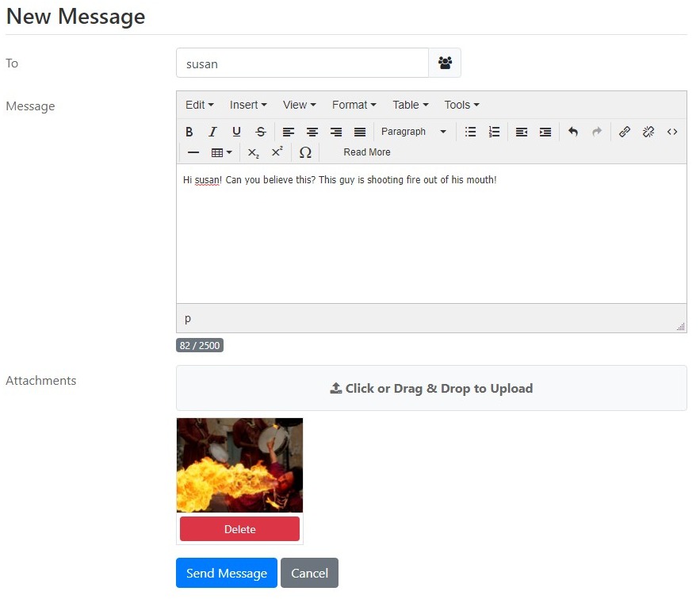Justify the text
Screen dimensions: 700x599
pyautogui.click(x=360, y=132)
